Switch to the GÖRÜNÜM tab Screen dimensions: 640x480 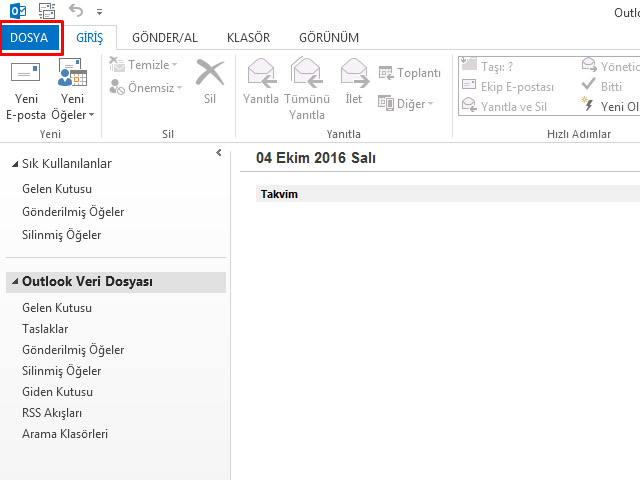pyautogui.click(x=328, y=37)
